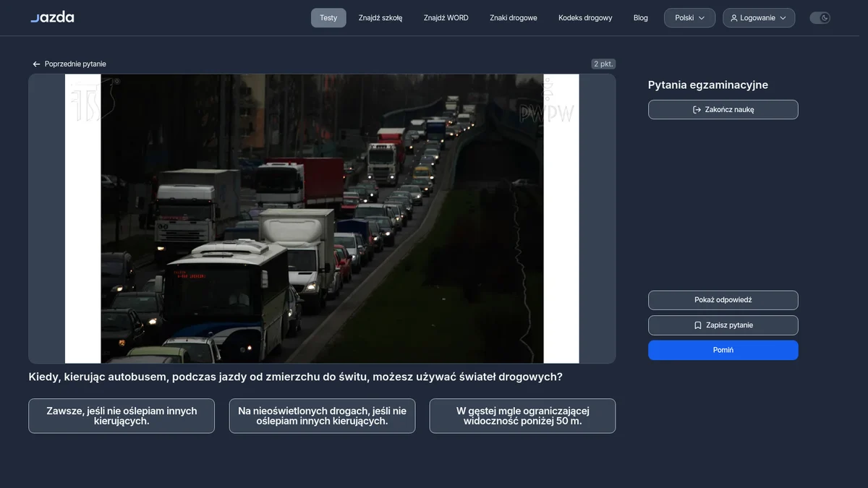Viewport: 868px width, 488px height.
Task: Save question with Zapisz pytanie
Action: tap(723, 325)
